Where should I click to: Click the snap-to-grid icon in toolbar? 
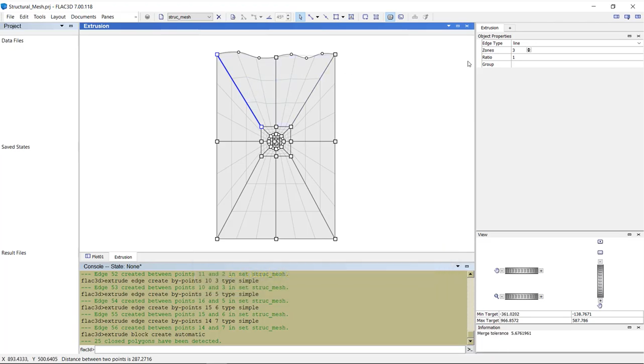(390, 16)
